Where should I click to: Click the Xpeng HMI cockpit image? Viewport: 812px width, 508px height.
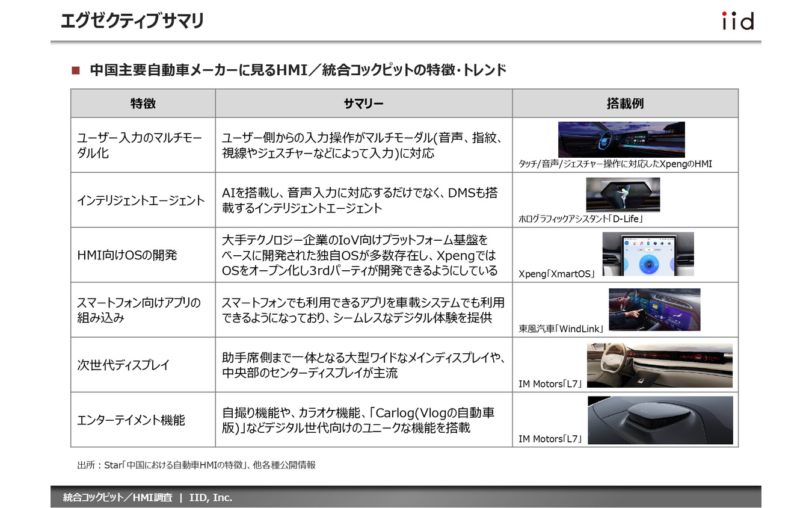point(621,140)
